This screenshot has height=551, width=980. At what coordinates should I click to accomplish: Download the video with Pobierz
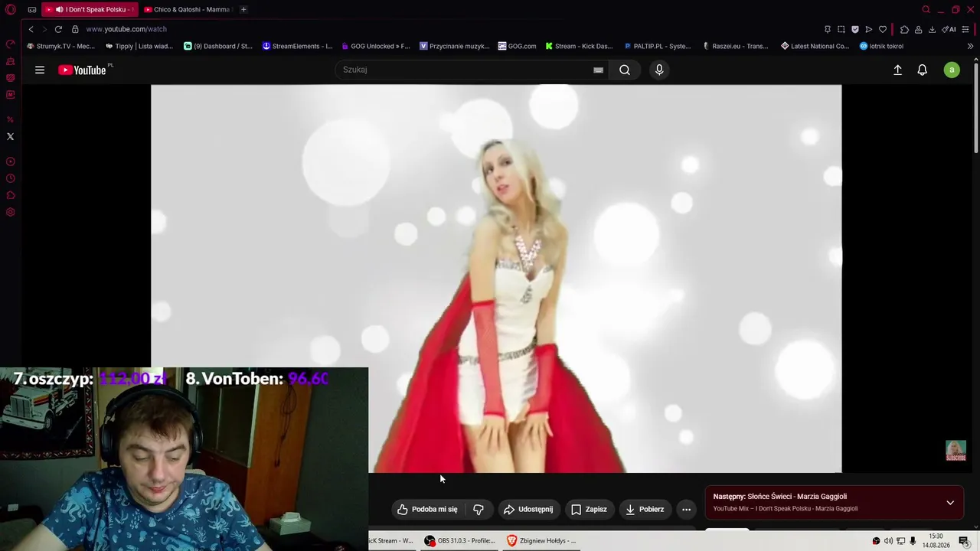(x=645, y=509)
